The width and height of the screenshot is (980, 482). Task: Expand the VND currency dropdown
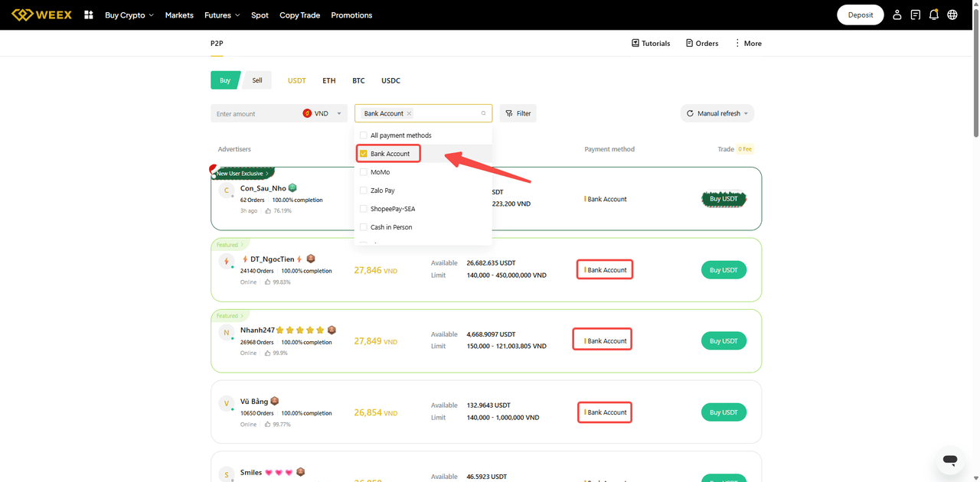pyautogui.click(x=322, y=113)
